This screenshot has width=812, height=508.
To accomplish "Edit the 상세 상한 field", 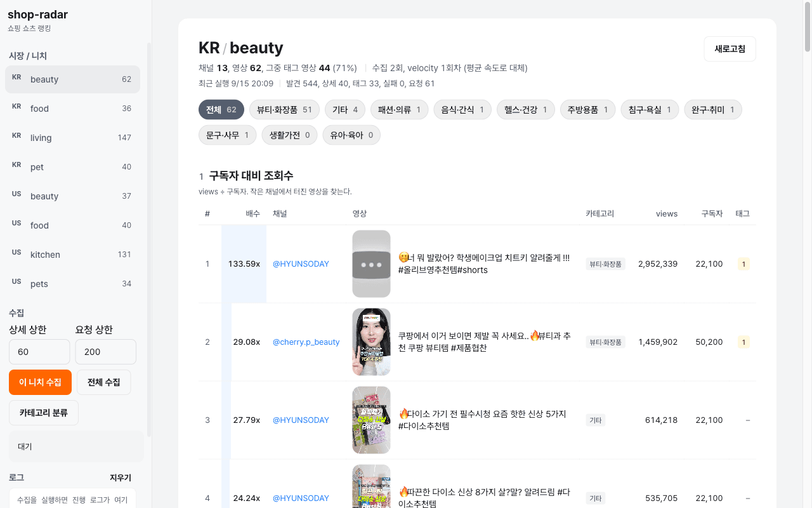I will coord(39,352).
